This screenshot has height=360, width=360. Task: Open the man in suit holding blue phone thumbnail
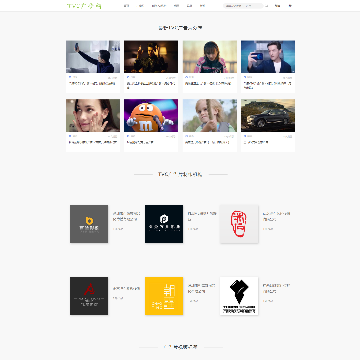tap(268, 57)
